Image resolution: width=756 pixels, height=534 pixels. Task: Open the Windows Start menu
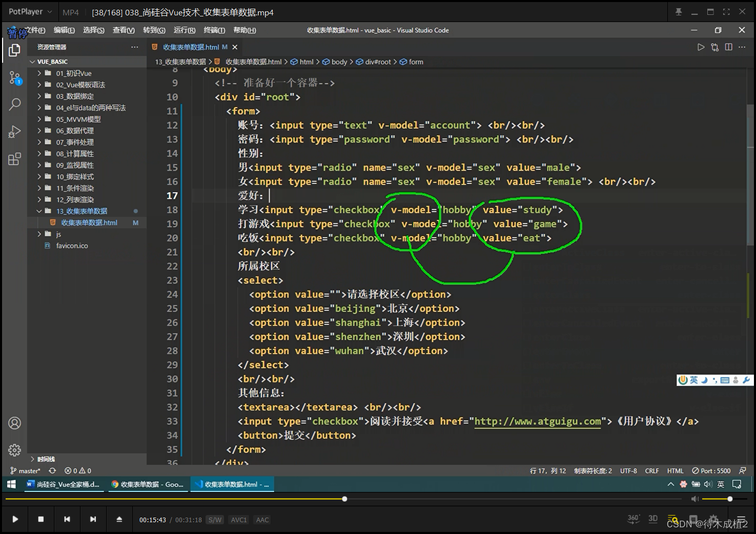click(11, 484)
